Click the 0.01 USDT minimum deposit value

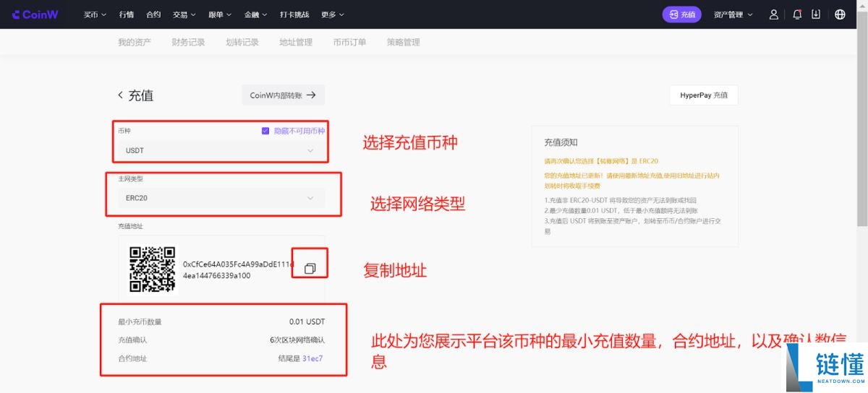[x=307, y=321]
